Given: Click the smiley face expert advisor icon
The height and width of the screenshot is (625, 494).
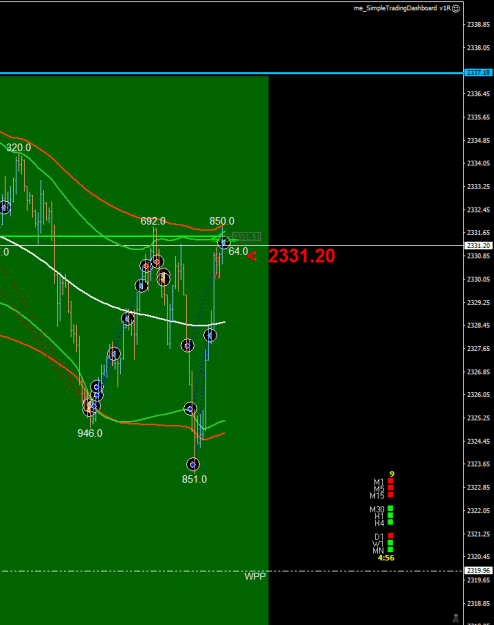Looking at the screenshot, I should 456,8.
